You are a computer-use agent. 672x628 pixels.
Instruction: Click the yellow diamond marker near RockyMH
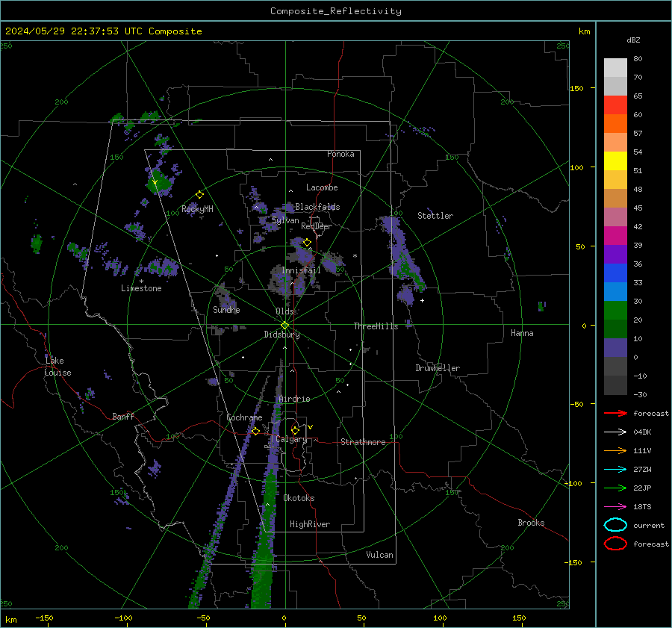pyautogui.click(x=199, y=195)
